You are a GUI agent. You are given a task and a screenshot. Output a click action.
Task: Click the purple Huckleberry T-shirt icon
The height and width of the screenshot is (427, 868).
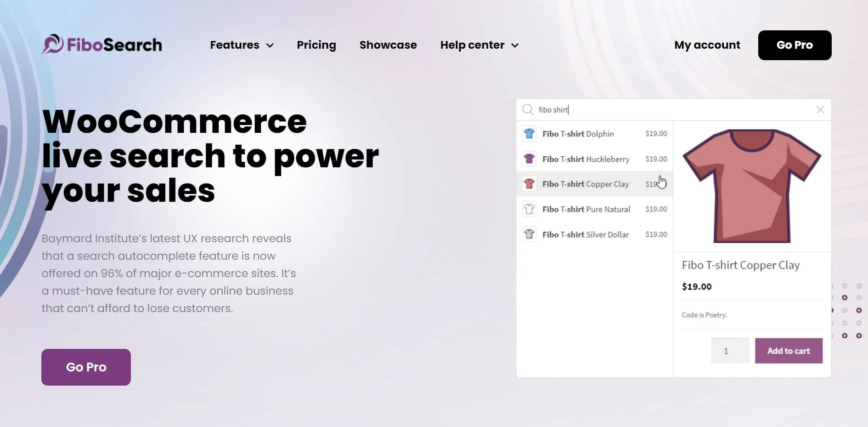pos(529,159)
